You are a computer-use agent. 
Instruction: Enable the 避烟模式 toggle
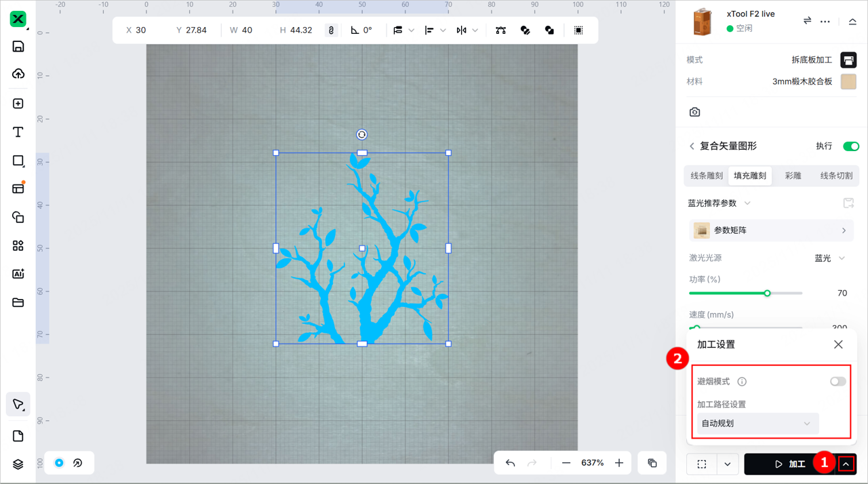pos(837,382)
